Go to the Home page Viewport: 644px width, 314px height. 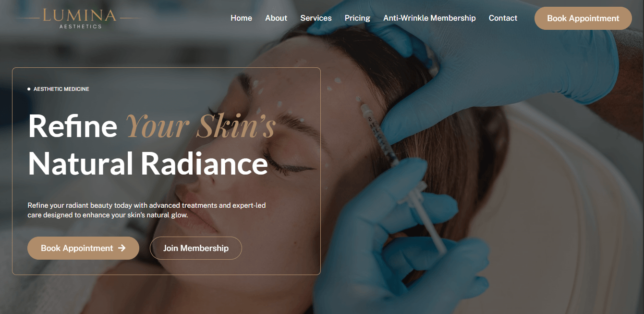point(241,18)
